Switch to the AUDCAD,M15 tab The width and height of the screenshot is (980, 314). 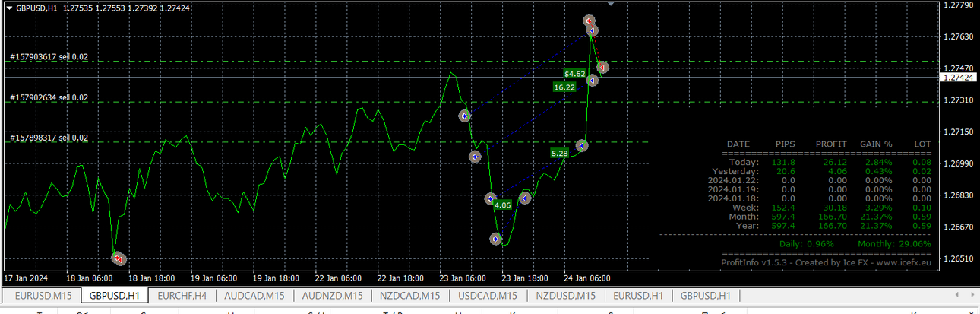click(x=254, y=296)
